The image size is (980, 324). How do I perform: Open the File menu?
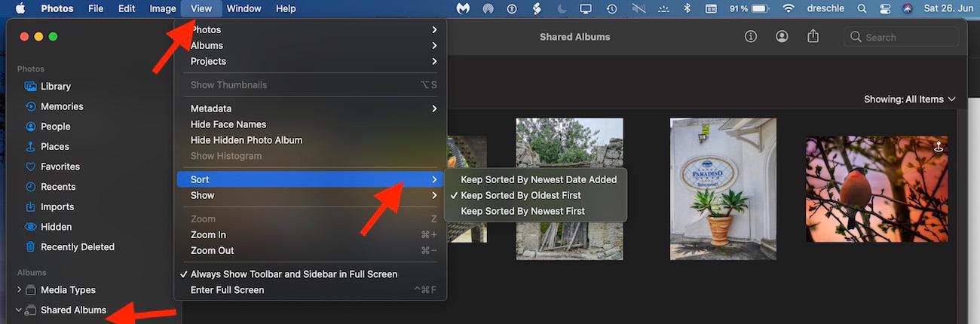96,8
